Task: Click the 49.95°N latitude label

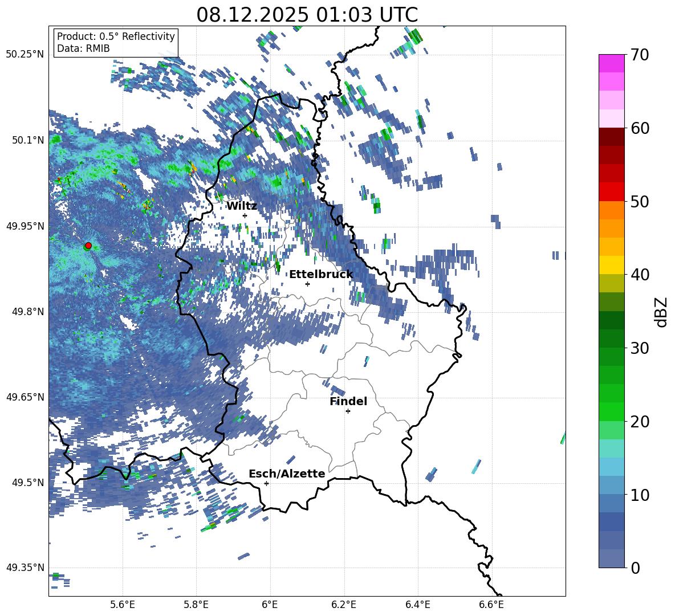Action: 25,226
